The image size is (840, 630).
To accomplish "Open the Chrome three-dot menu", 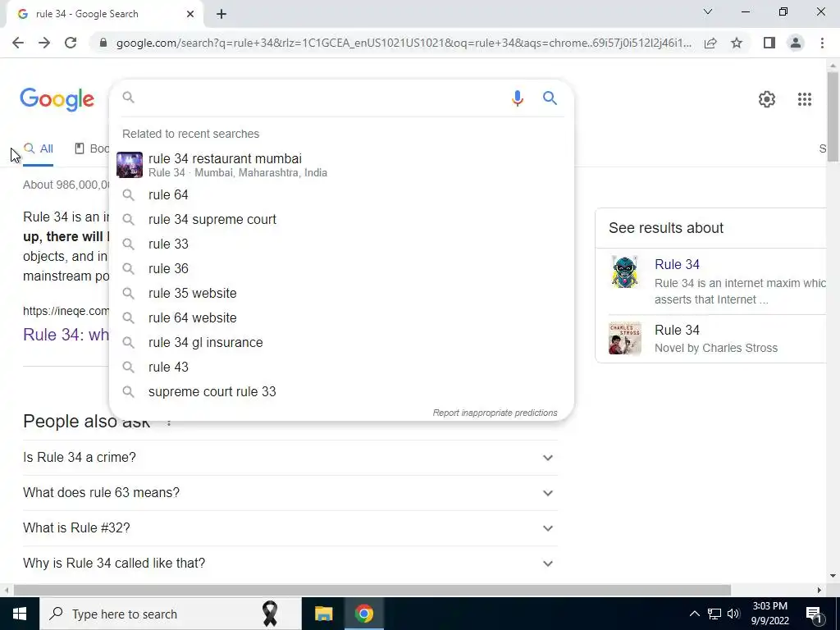I will pyautogui.click(x=822, y=43).
